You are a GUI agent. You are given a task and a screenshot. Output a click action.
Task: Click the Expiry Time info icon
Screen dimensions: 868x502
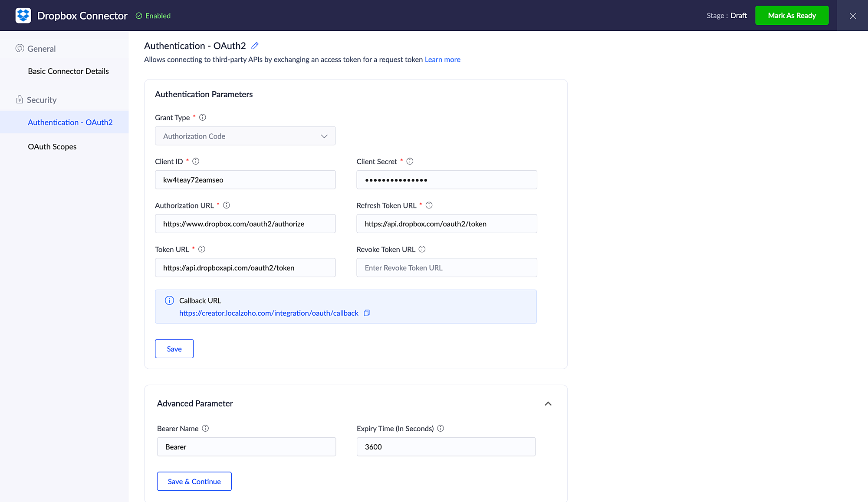point(441,428)
